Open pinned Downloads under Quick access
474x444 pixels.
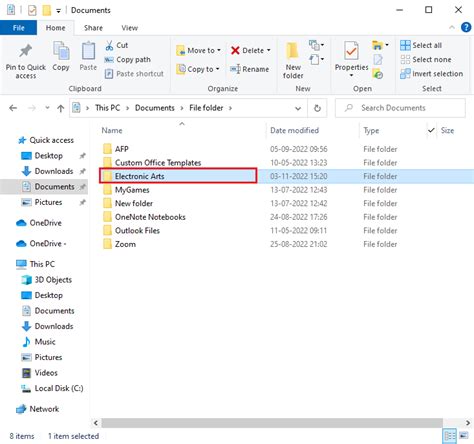pyautogui.click(x=47, y=171)
